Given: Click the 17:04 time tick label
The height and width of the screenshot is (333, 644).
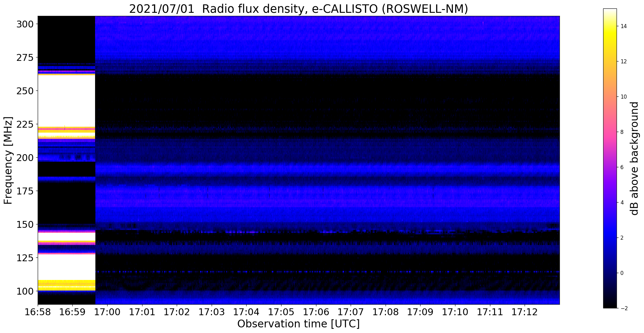Looking at the screenshot, I should coord(247,312).
